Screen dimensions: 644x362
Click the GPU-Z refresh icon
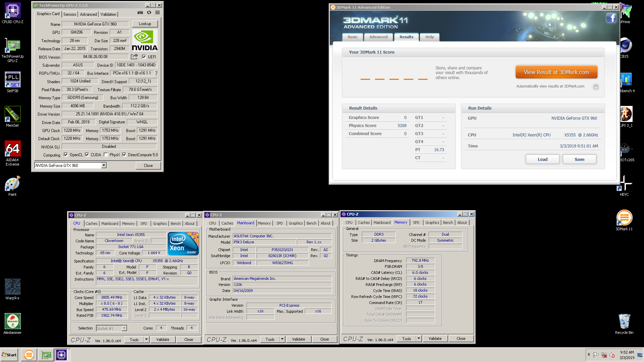[149, 13]
